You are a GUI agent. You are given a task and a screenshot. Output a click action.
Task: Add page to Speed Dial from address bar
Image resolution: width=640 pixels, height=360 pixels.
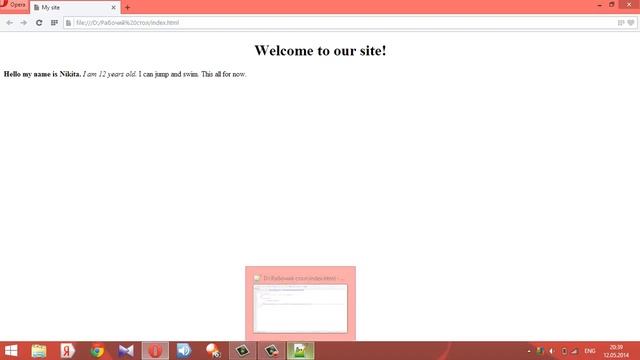point(621,23)
